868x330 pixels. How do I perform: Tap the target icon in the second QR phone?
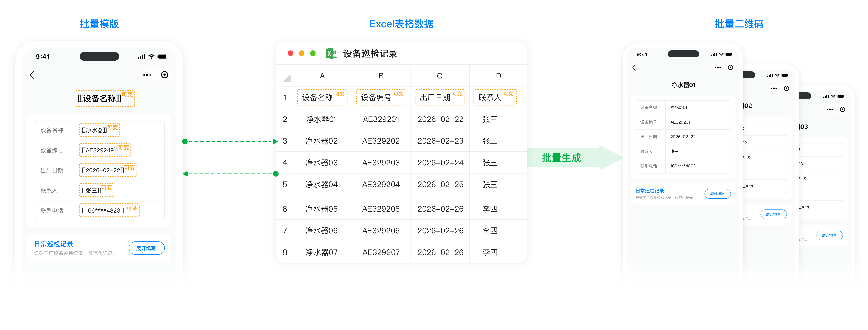787,89
